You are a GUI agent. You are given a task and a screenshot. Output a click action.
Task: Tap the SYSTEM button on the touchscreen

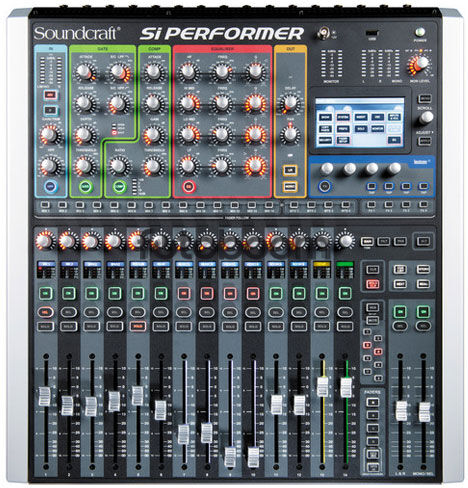pos(343,117)
